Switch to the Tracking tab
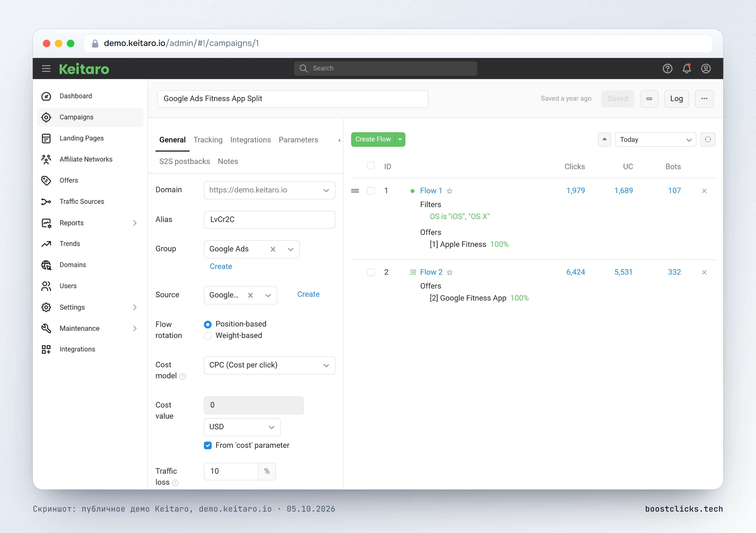The height and width of the screenshot is (533, 756). pyautogui.click(x=208, y=140)
